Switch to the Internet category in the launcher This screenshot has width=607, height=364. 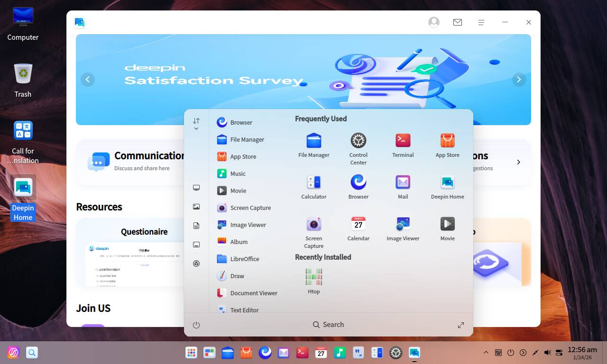point(196,187)
